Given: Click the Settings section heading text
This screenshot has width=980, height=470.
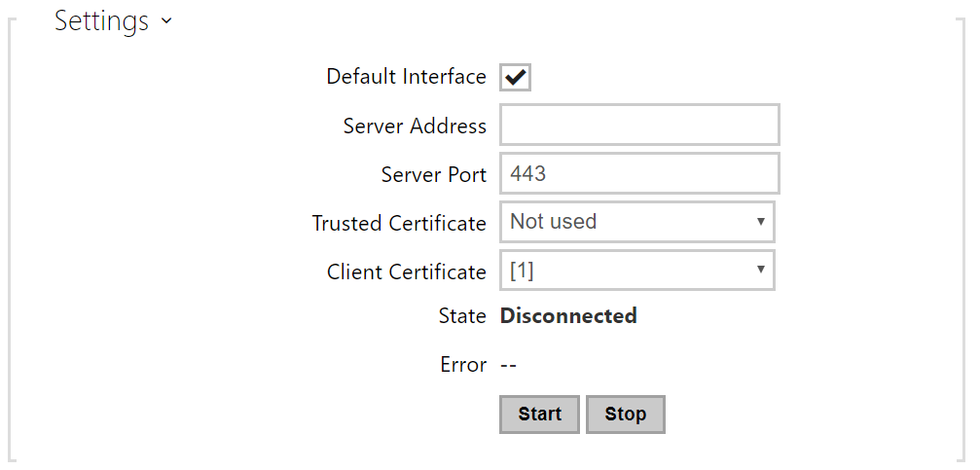Looking at the screenshot, I should pyautogui.click(x=101, y=20).
